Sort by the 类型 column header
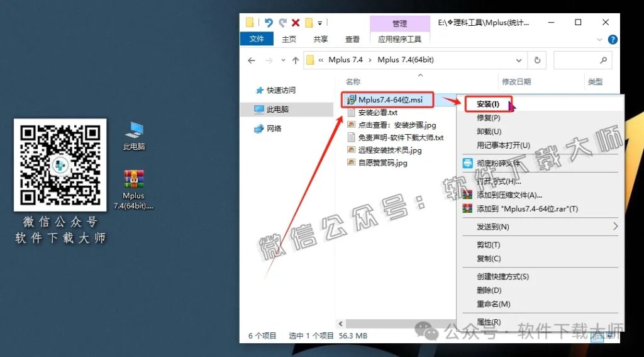The width and height of the screenshot is (644, 357). click(595, 82)
